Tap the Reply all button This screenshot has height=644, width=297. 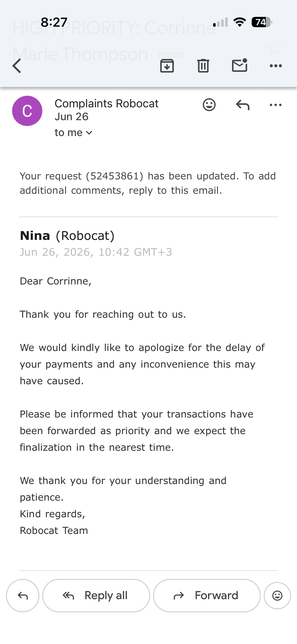point(96,596)
